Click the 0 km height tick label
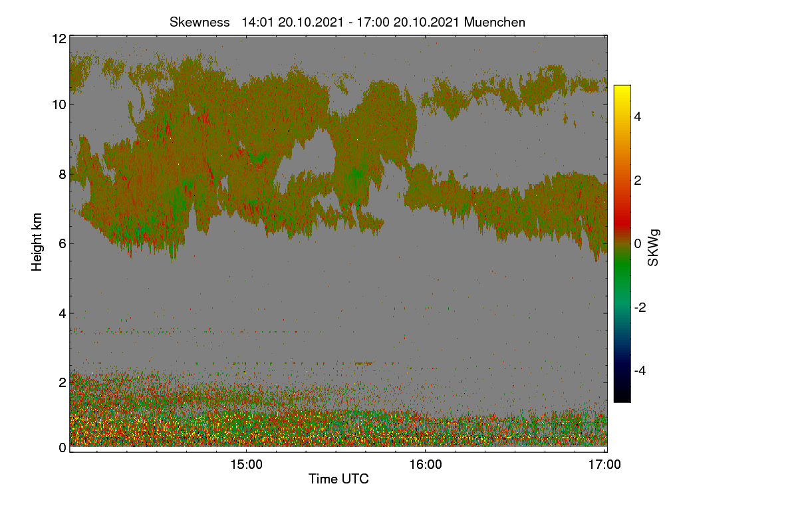 click(62, 448)
